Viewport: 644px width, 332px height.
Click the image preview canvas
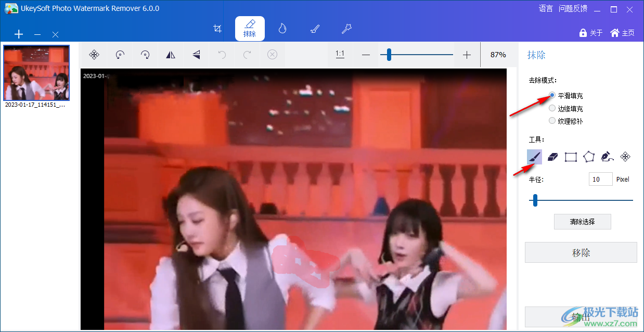pos(293,199)
